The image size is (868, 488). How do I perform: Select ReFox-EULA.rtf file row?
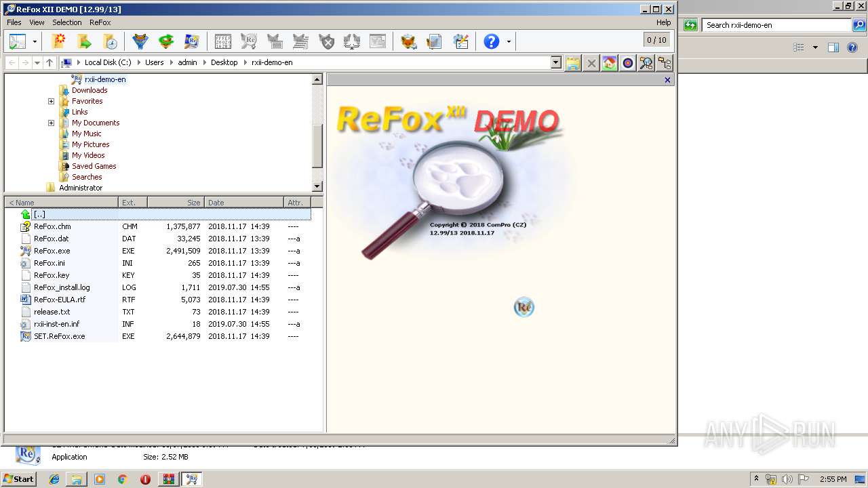(158, 300)
